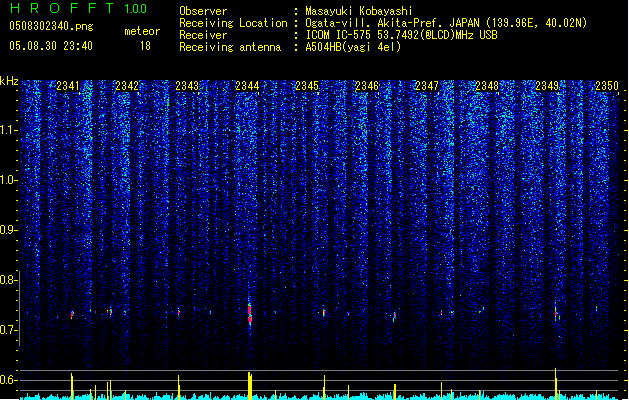Click the meteor count 18

click(145, 46)
